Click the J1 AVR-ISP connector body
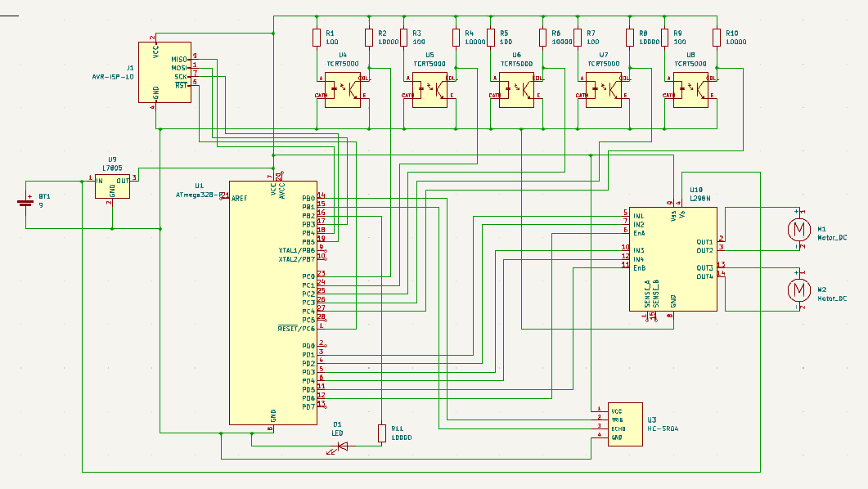This screenshot has height=489, width=868. click(x=172, y=74)
